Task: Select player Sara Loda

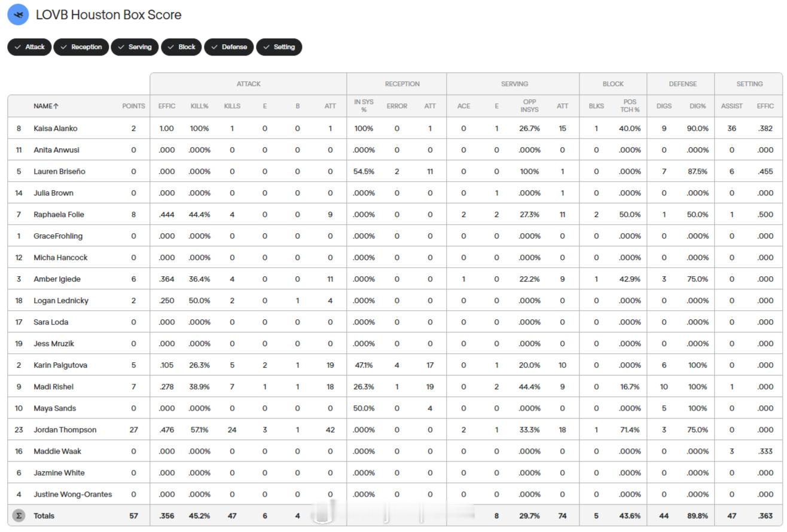Action: [x=51, y=322]
